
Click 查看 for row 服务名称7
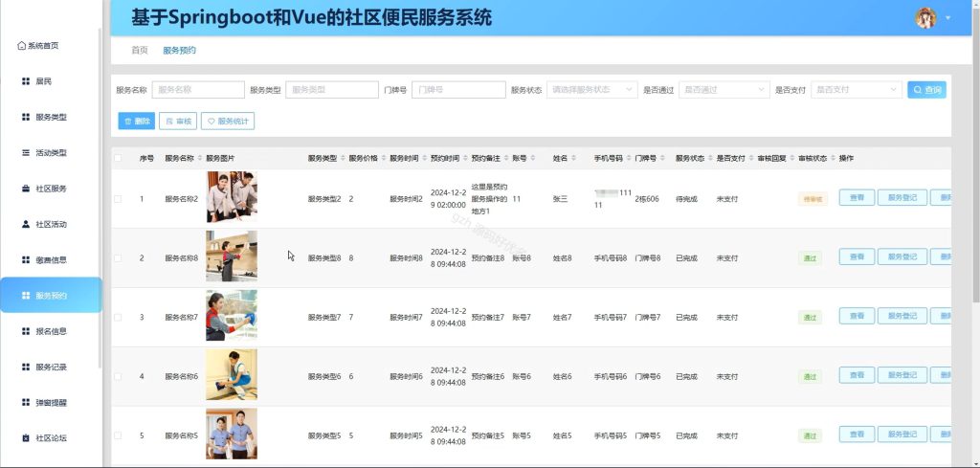click(857, 316)
